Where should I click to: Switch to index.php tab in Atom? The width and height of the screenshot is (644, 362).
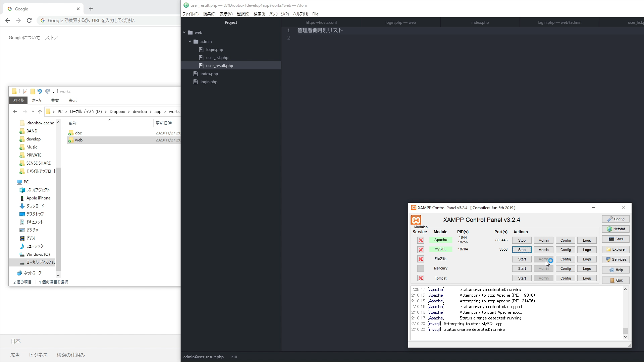pos(480,22)
